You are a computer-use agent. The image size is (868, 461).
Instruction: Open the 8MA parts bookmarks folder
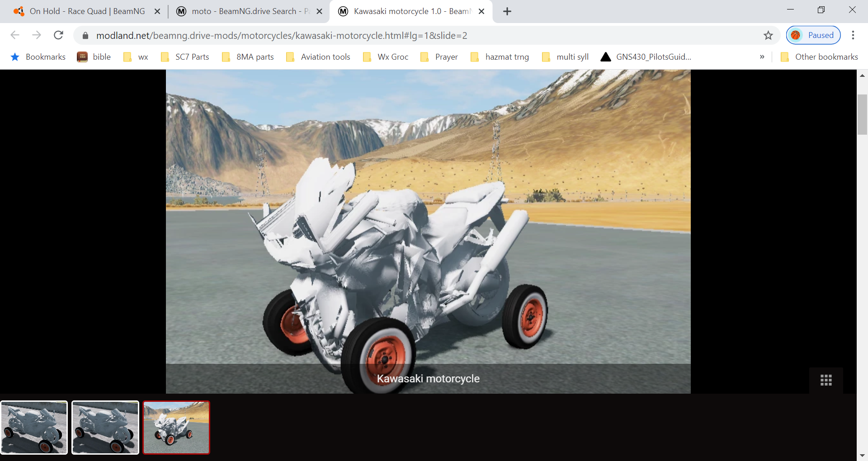[x=248, y=57]
